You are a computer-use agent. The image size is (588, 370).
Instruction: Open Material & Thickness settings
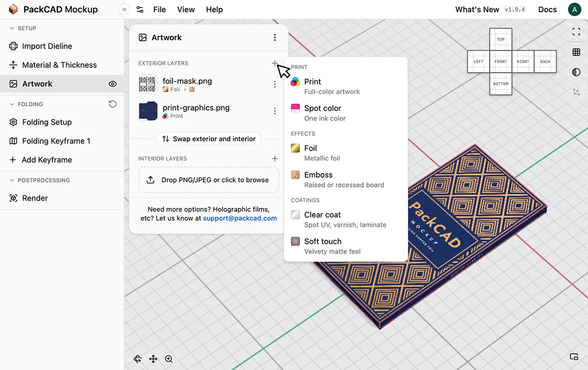[x=62, y=65]
